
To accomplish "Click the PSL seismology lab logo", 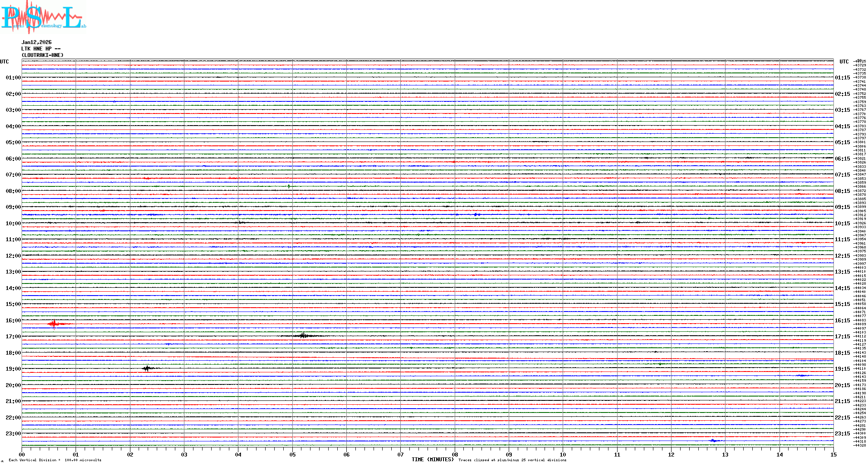I will [43, 17].
